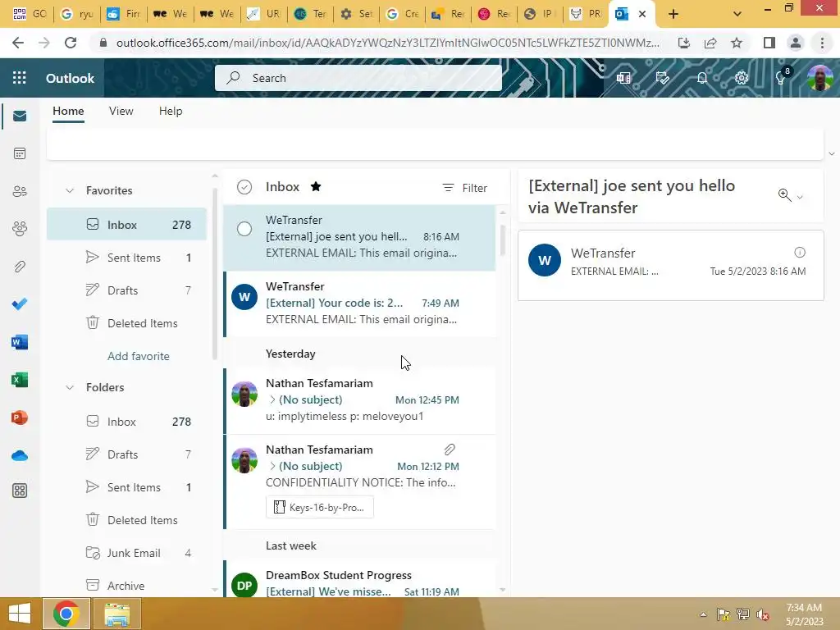Image resolution: width=840 pixels, height=630 pixels.
Task: Open Outlook settings gear
Action: [742, 78]
